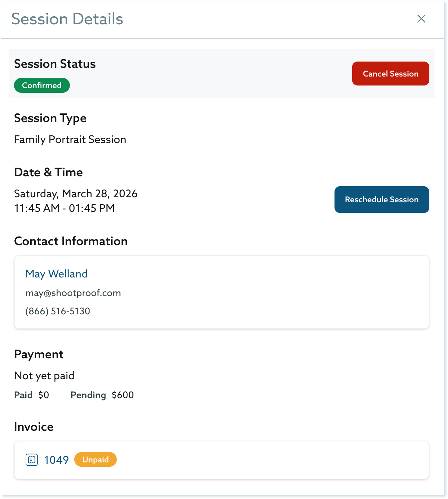This screenshot has height=499, width=448.
Task: Click the 11:45 AM - 01:45 PM time range
Action: pyautogui.click(x=65, y=208)
